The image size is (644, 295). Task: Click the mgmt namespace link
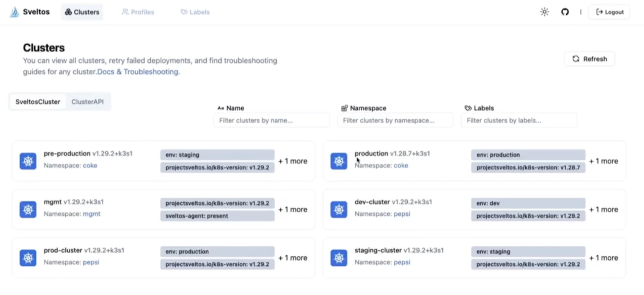click(92, 214)
